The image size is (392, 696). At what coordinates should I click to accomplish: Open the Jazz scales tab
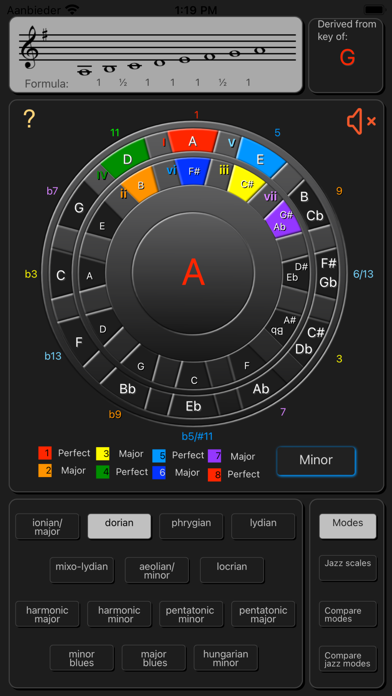click(348, 568)
